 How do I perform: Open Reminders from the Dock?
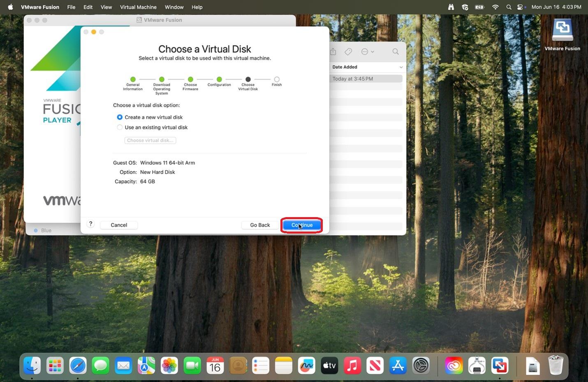tap(261, 365)
